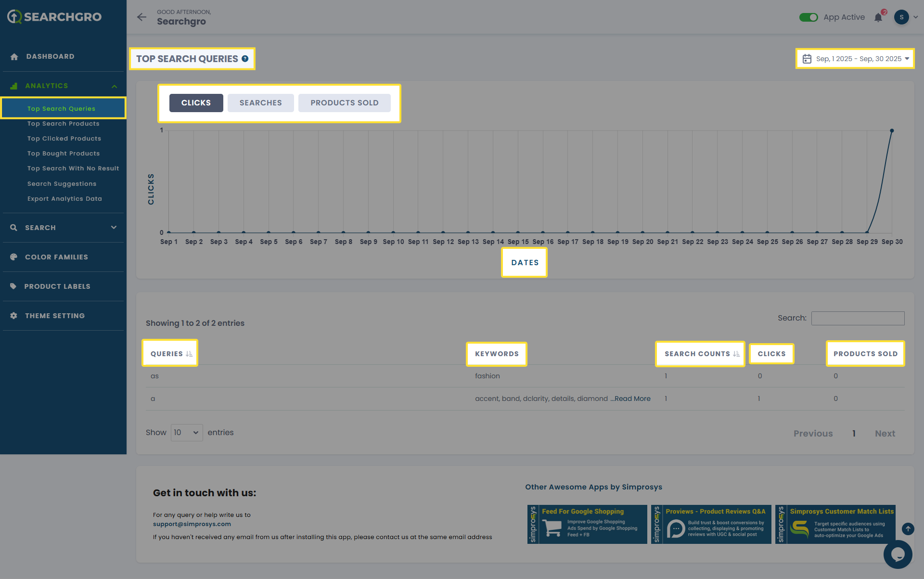924x579 pixels.
Task: Toggle the App Active switch
Action: point(808,17)
